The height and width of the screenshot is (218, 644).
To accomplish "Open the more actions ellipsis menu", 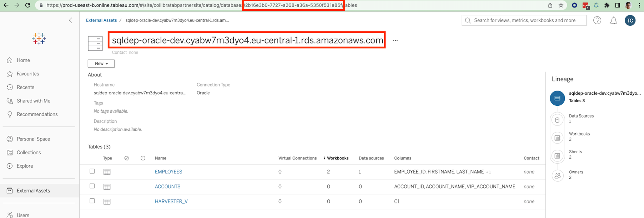I will click(395, 41).
